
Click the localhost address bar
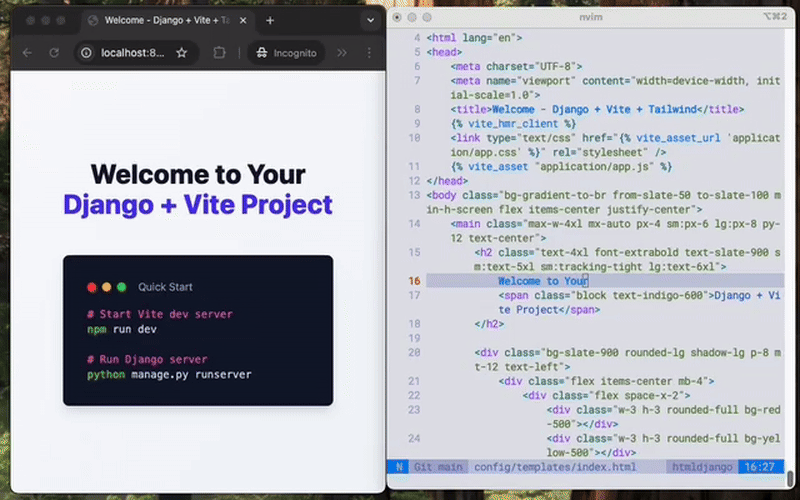(130, 53)
